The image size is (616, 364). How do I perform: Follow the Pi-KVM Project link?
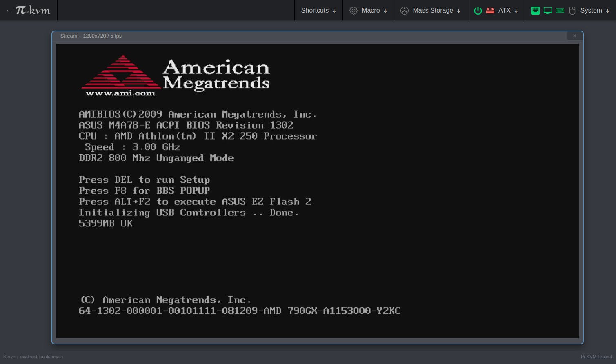pyautogui.click(x=596, y=357)
